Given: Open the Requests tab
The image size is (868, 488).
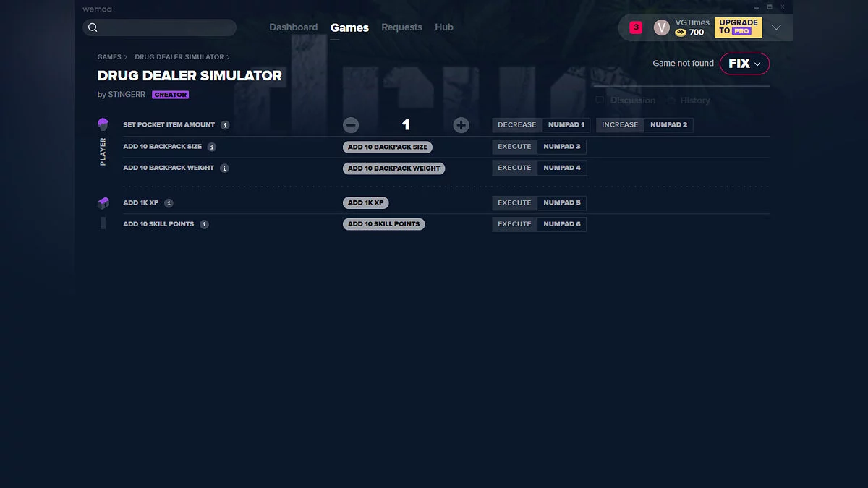Looking at the screenshot, I should click(x=401, y=27).
